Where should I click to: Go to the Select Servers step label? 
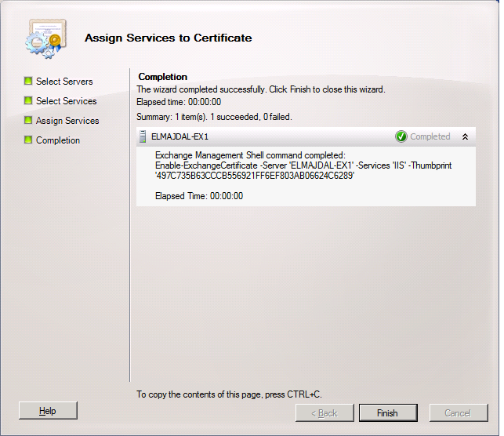64,82
